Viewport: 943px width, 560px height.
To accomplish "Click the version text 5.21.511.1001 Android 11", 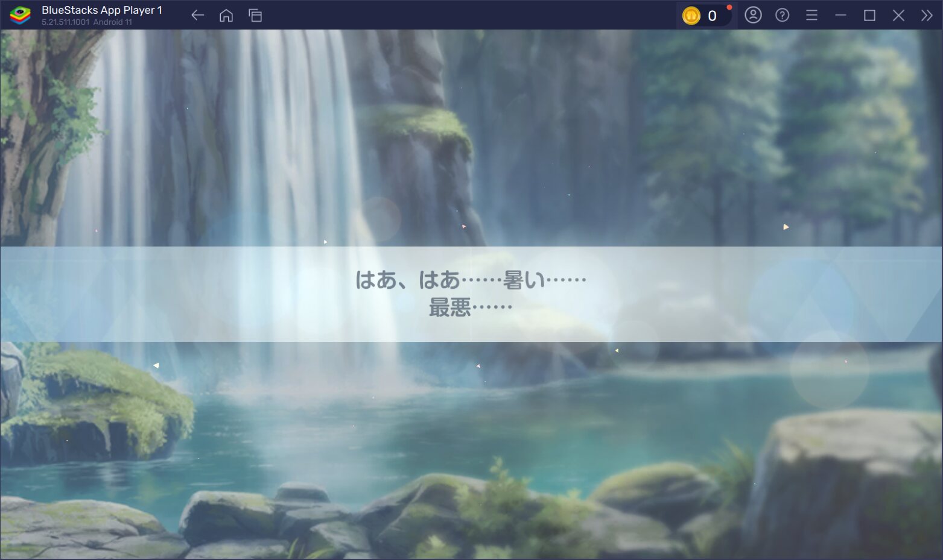I will (x=87, y=22).
